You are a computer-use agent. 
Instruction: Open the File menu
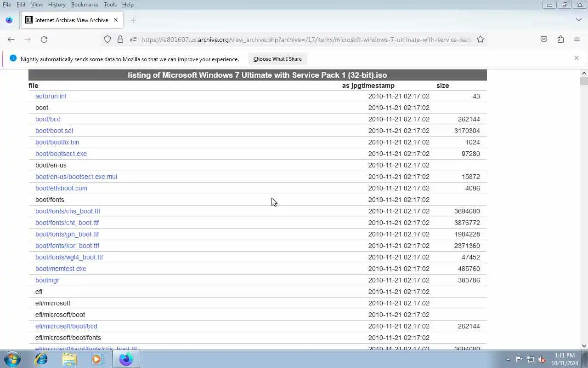[x=7, y=5]
